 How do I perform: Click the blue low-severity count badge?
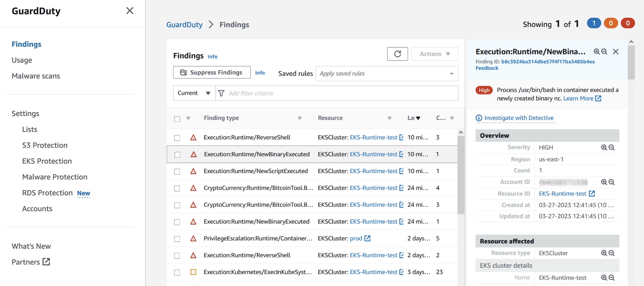coord(594,23)
